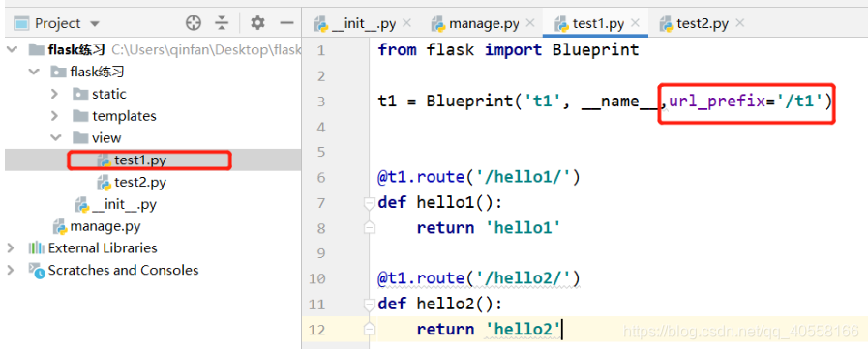The width and height of the screenshot is (868, 349).
Task: Click the collapse all icon in Project panel
Action: [222, 23]
